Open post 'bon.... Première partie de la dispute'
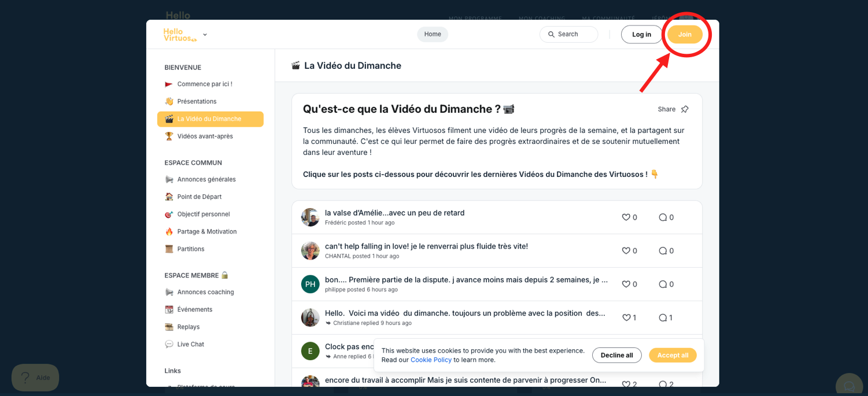Image resolution: width=868 pixels, height=396 pixels. [x=466, y=280]
